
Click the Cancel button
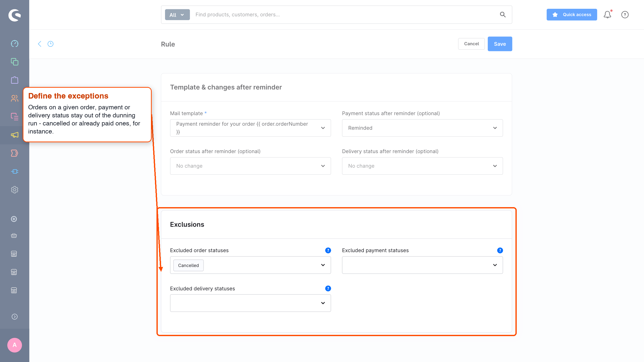[471, 44]
